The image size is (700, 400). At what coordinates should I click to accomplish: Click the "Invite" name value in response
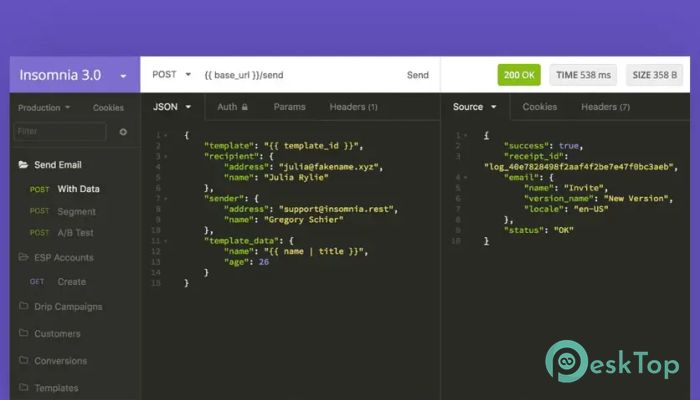pos(583,188)
